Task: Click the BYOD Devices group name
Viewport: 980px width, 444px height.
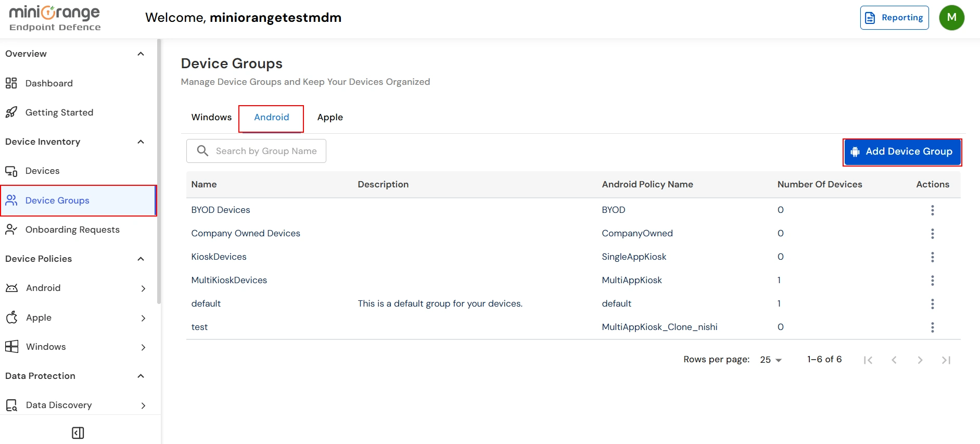Action: click(221, 210)
